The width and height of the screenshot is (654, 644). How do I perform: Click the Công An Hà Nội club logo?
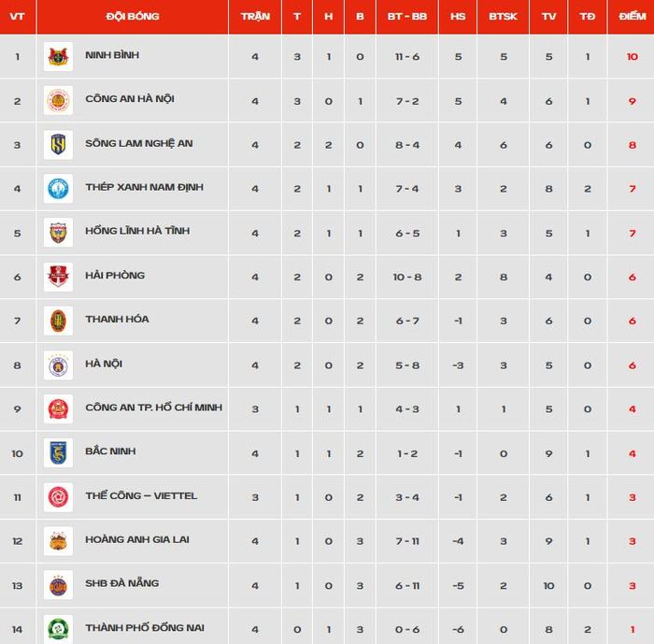[x=58, y=101]
